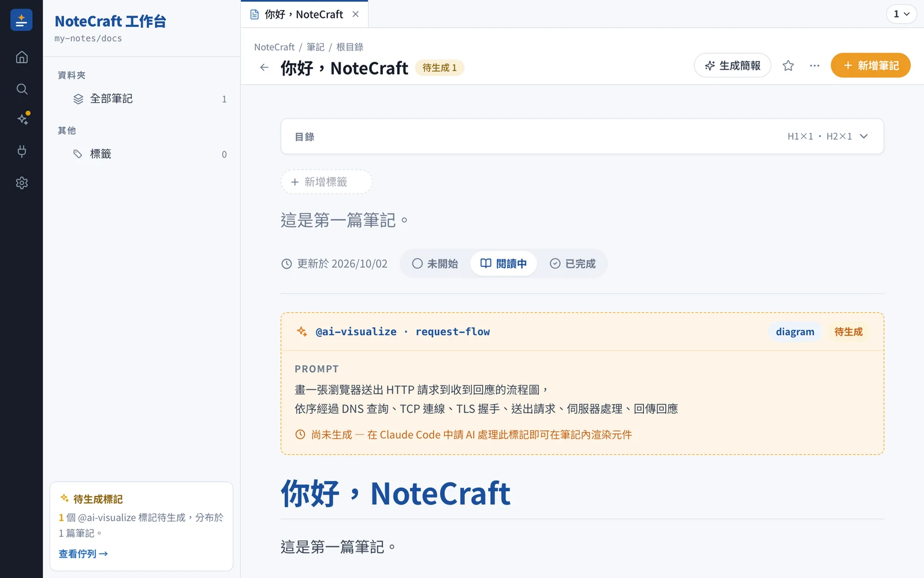Open the workspace dropdown showing 1
The height and width of the screenshot is (578, 924).
click(x=901, y=14)
